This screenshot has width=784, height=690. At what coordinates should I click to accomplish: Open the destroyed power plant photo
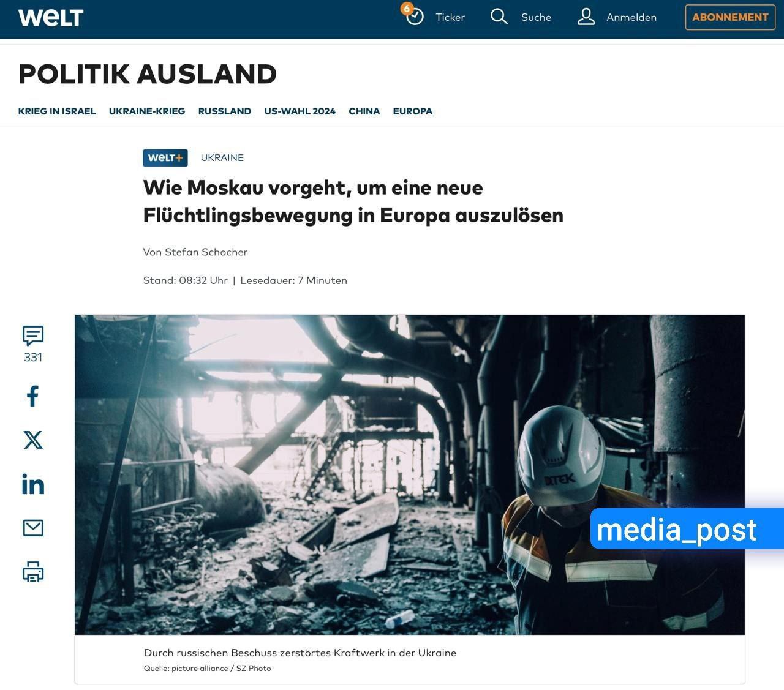(367, 474)
